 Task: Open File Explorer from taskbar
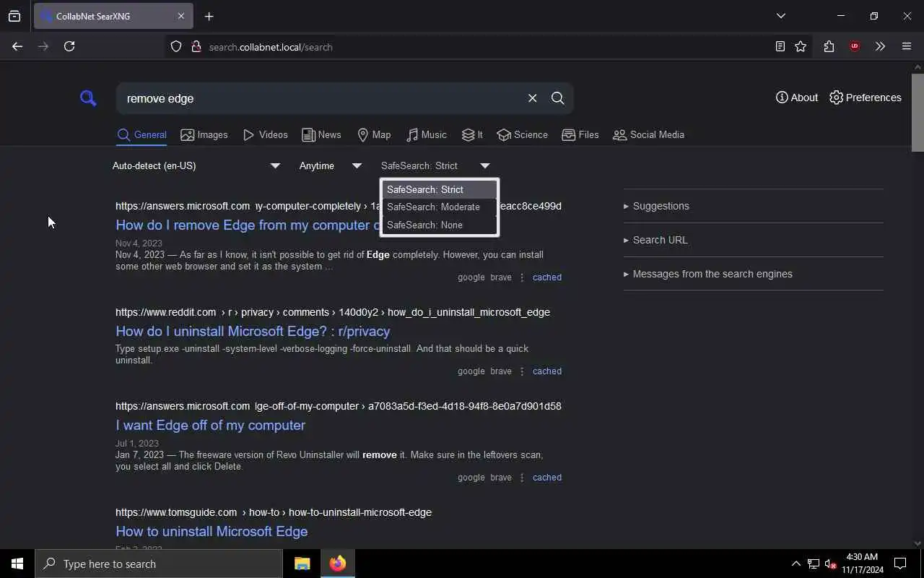[x=302, y=564]
